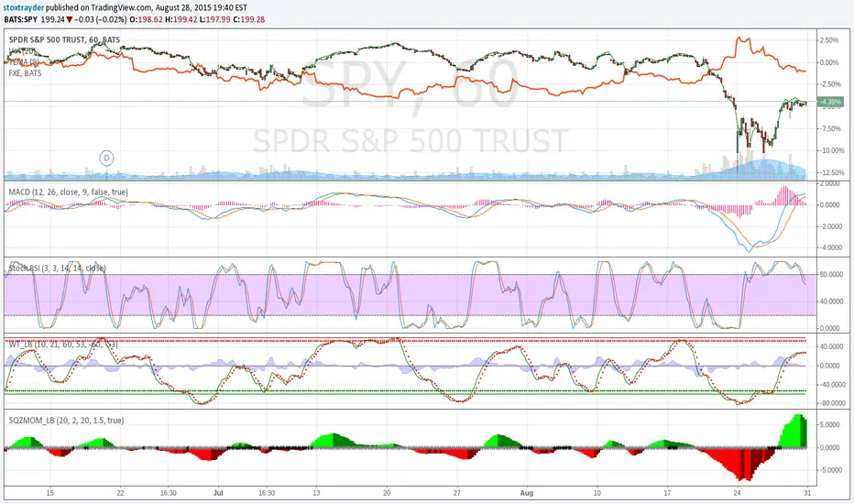The image size is (854, 504).
Task: Click the O:198.62 open value
Action: tap(146, 19)
